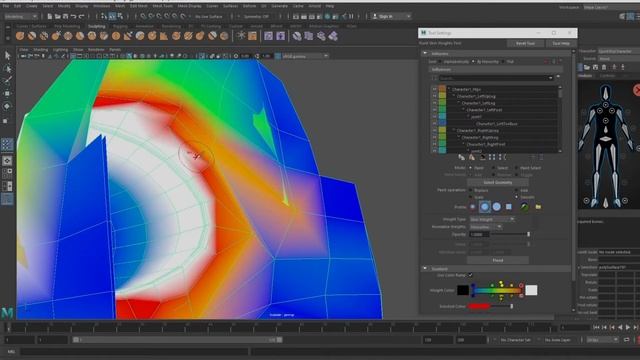The height and width of the screenshot is (360, 640).
Task: Open the browse folder icon beside brush profiles
Action: 538,207
